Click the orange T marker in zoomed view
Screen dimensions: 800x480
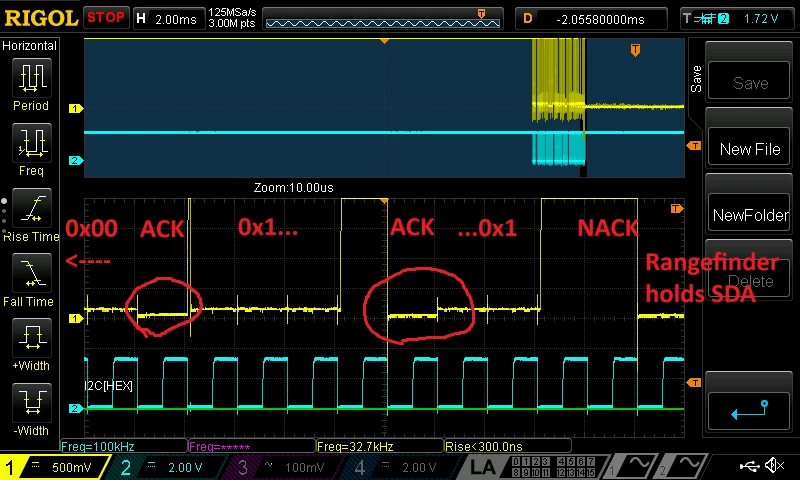coord(677,208)
